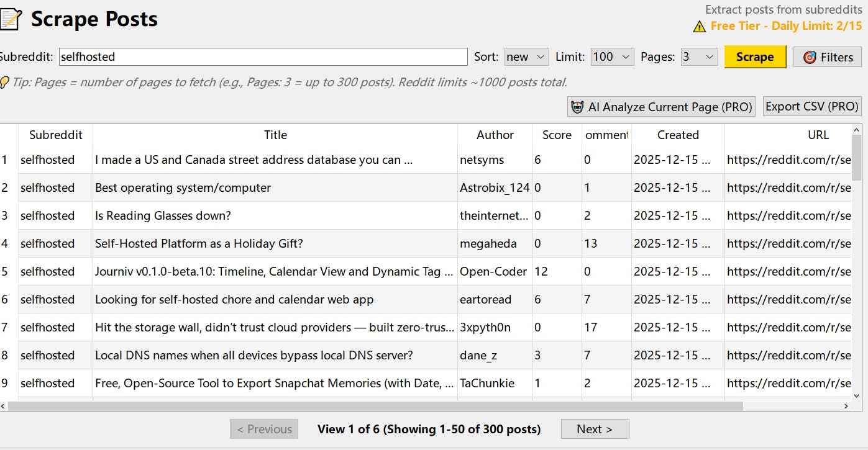Click the lightbulb tip icon
This screenshot has width=868, height=450.
4,82
